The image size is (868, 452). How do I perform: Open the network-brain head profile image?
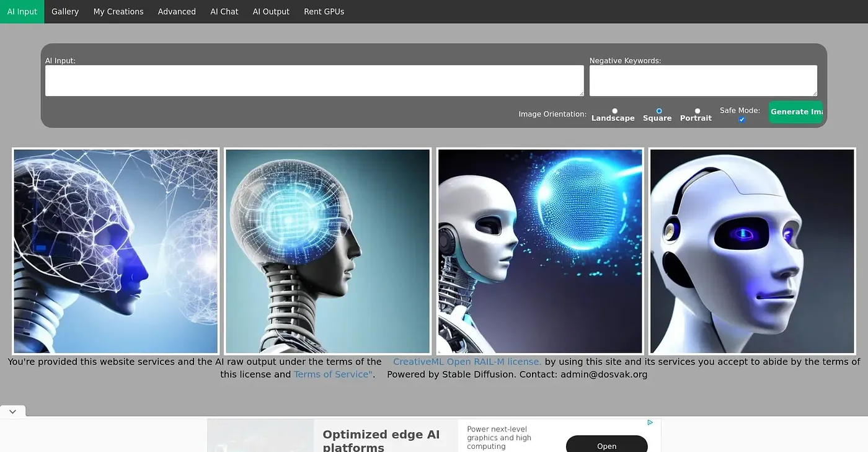coord(116,251)
